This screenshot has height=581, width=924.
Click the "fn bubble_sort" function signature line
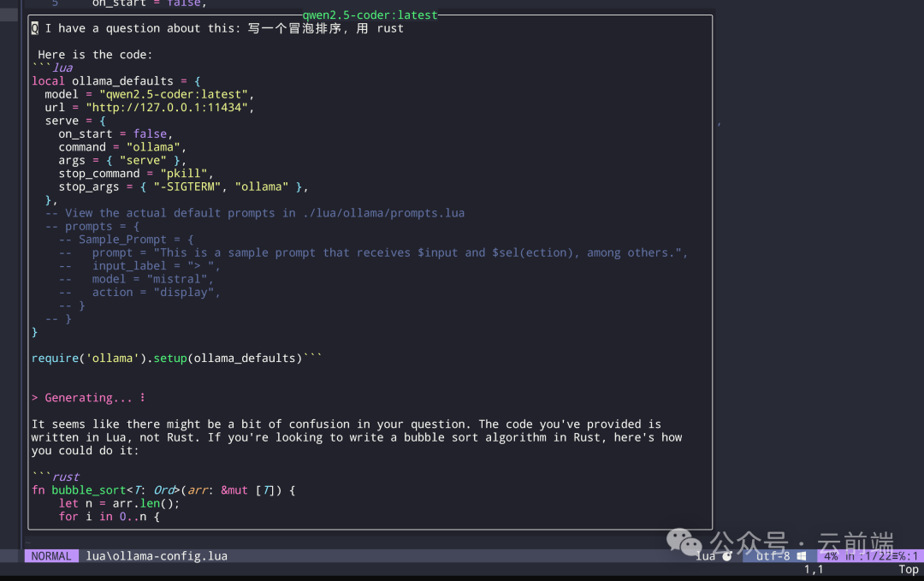163,490
